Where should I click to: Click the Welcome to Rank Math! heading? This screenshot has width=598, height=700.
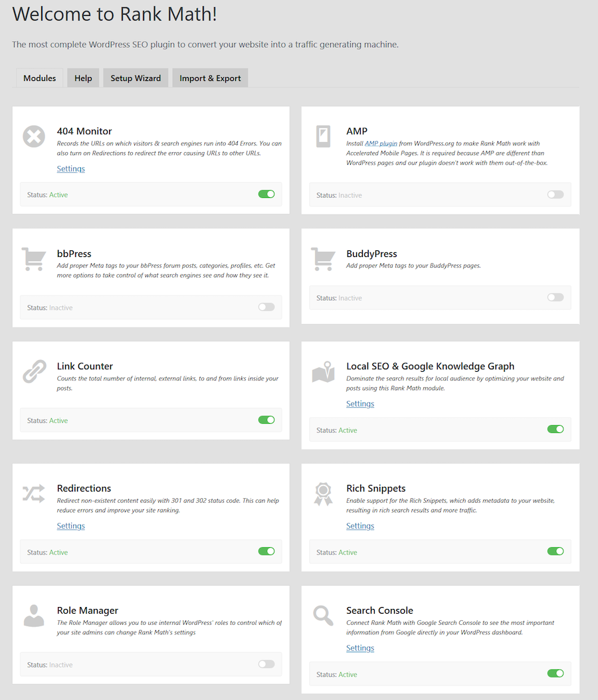(x=115, y=15)
